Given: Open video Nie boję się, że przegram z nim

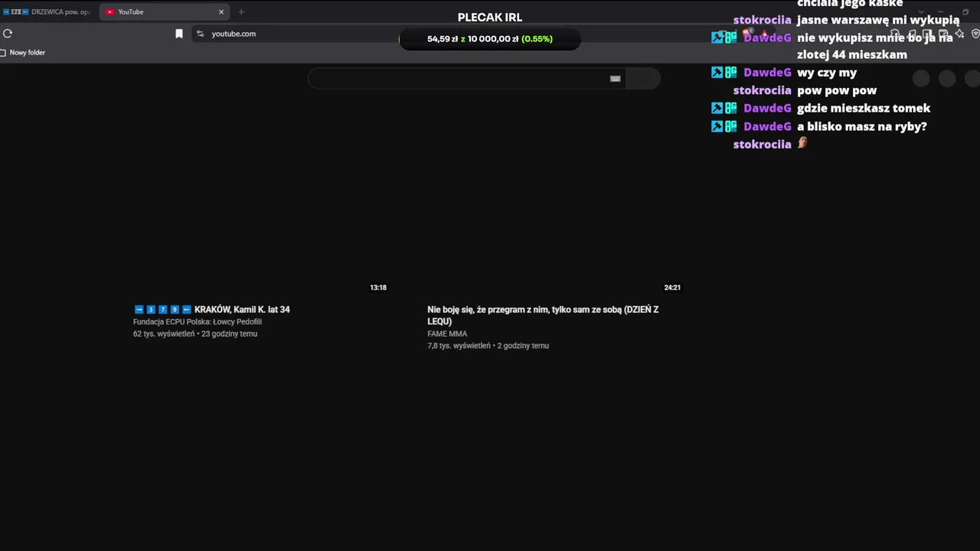Looking at the screenshot, I should [543, 315].
